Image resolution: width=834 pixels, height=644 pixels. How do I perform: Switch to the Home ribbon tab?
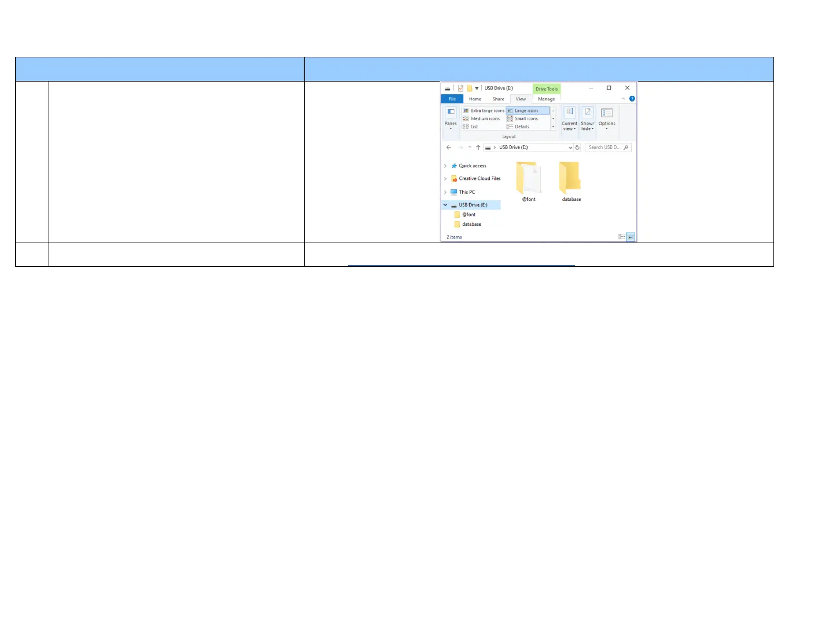(x=475, y=99)
